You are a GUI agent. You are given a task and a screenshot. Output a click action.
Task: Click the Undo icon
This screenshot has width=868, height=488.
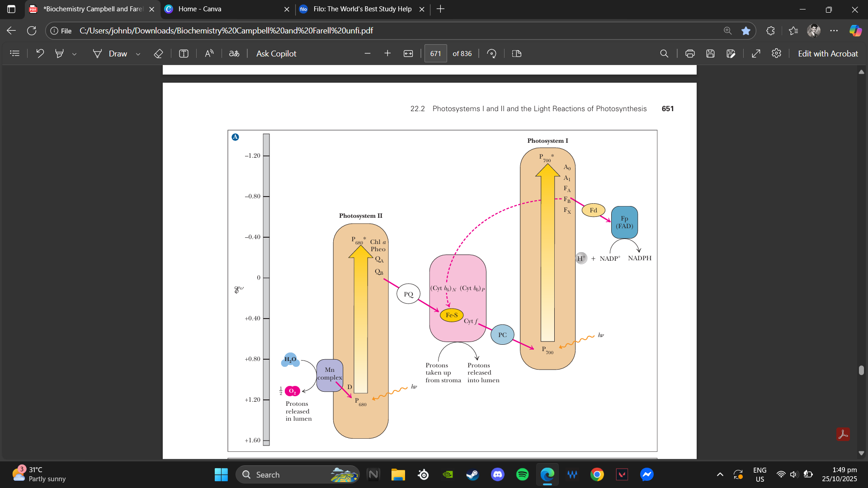pos(40,53)
